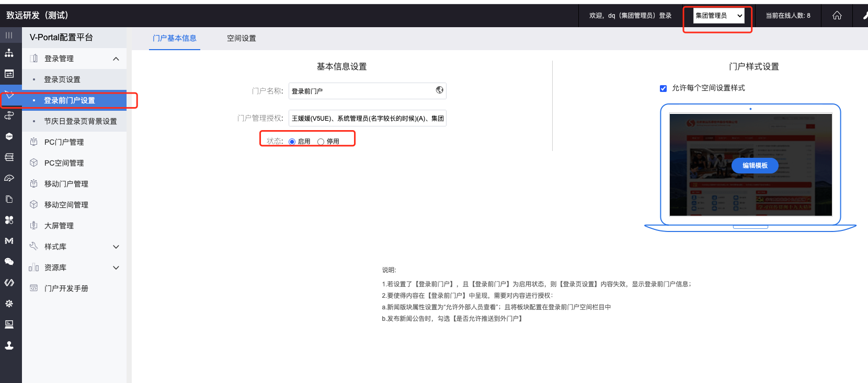Click the 门户开发手册 code window icon
The image size is (868, 383).
[x=34, y=288]
